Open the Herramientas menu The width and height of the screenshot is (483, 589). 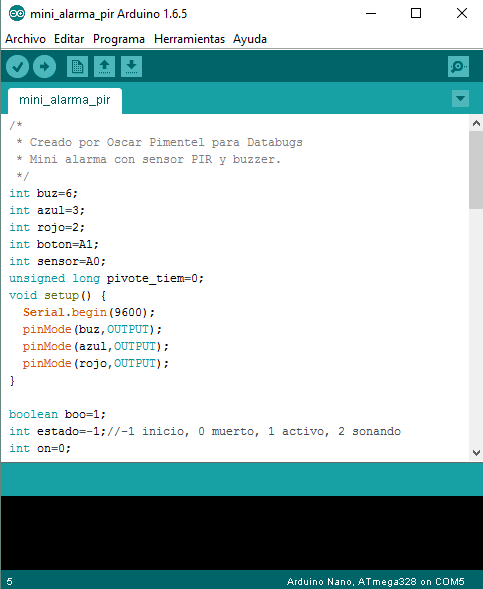point(189,39)
